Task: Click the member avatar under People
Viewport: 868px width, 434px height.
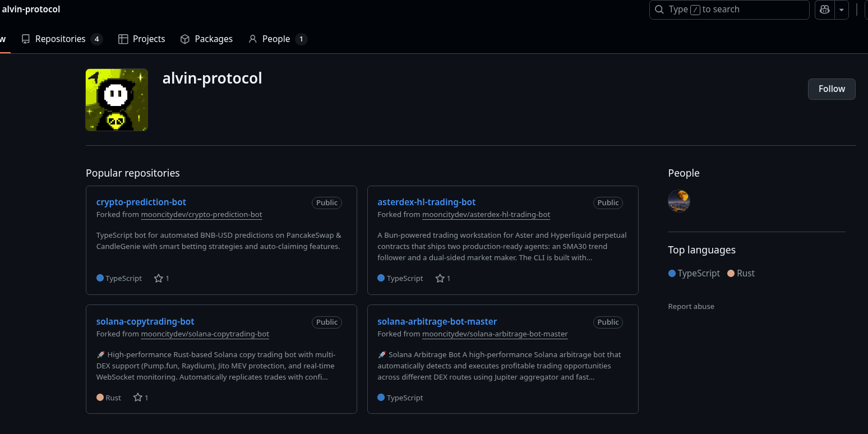Action: pyautogui.click(x=679, y=201)
